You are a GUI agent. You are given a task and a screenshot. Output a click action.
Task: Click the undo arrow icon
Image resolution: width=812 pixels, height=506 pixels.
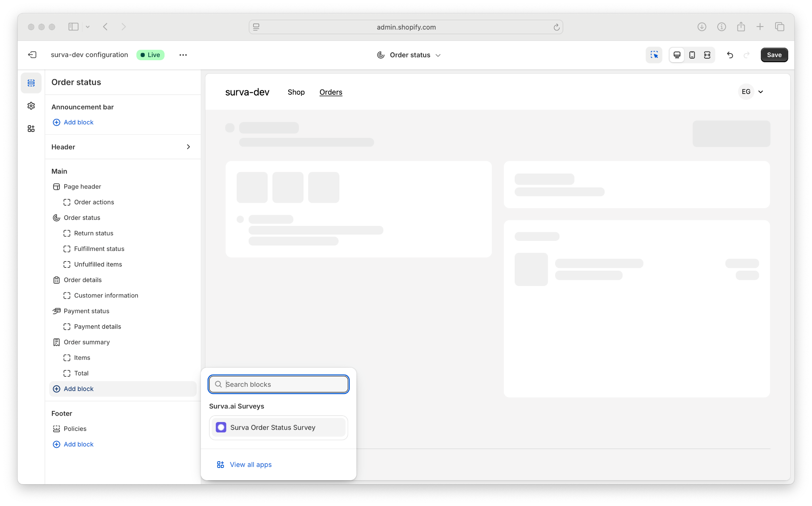pos(730,55)
